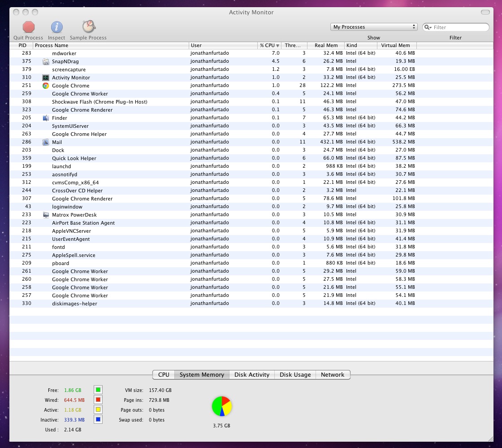Click the yellow Active memory swatch
The image size is (502, 448).
click(x=98, y=409)
